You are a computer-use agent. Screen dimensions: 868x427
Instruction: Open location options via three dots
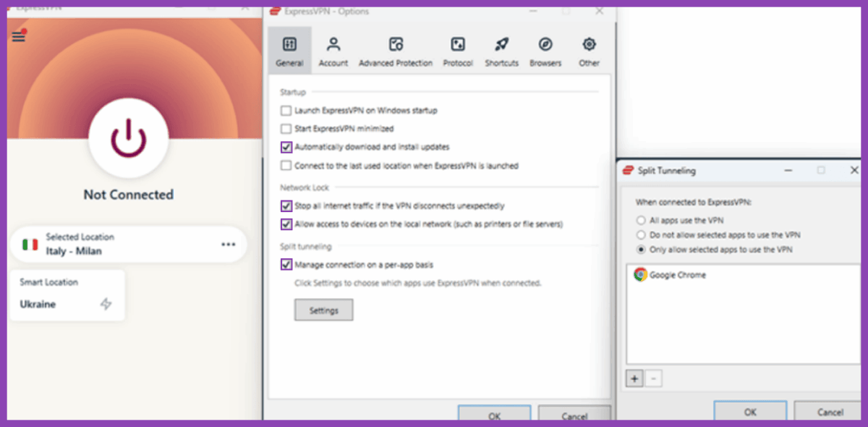229,245
